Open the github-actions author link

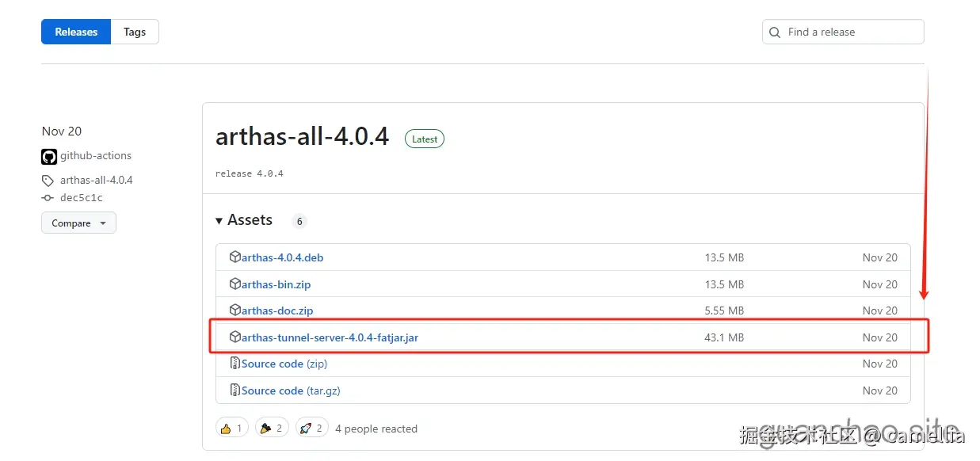coord(96,156)
